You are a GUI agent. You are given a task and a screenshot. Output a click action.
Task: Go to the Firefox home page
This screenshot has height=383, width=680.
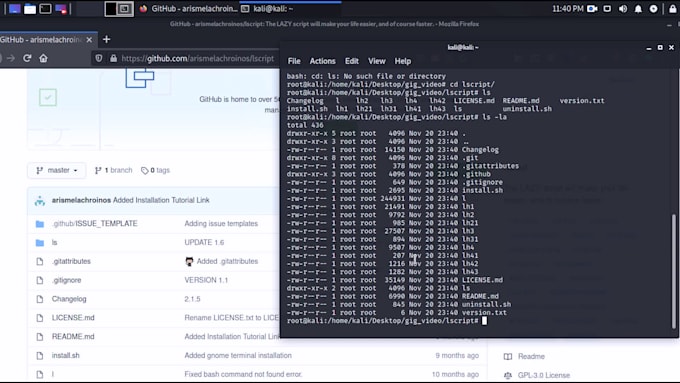click(43, 58)
